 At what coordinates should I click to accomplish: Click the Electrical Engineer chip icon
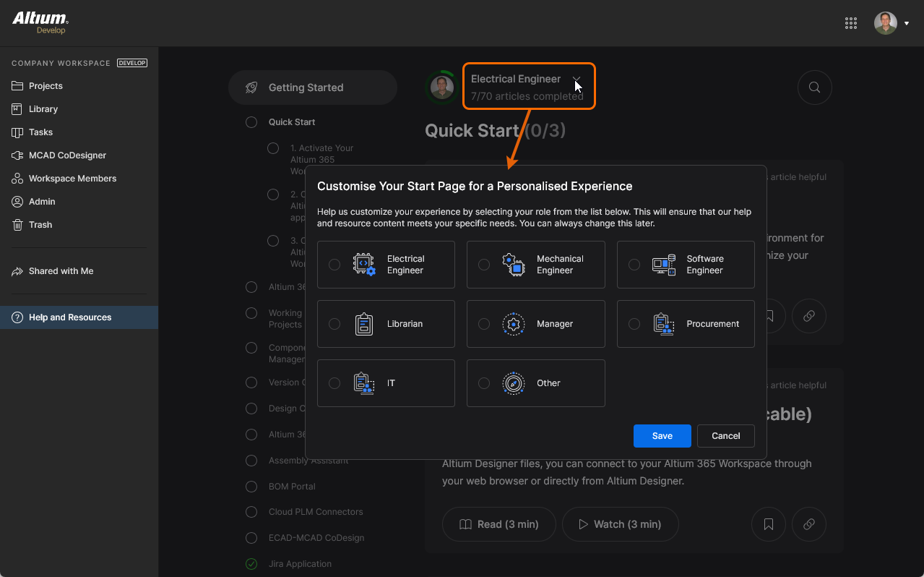(x=364, y=265)
